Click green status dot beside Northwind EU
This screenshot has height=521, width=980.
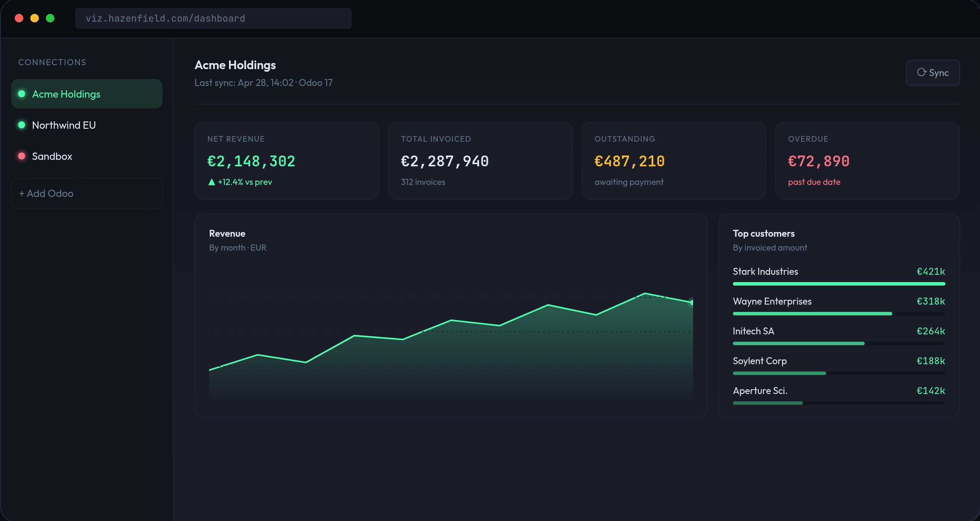coord(22,125)
